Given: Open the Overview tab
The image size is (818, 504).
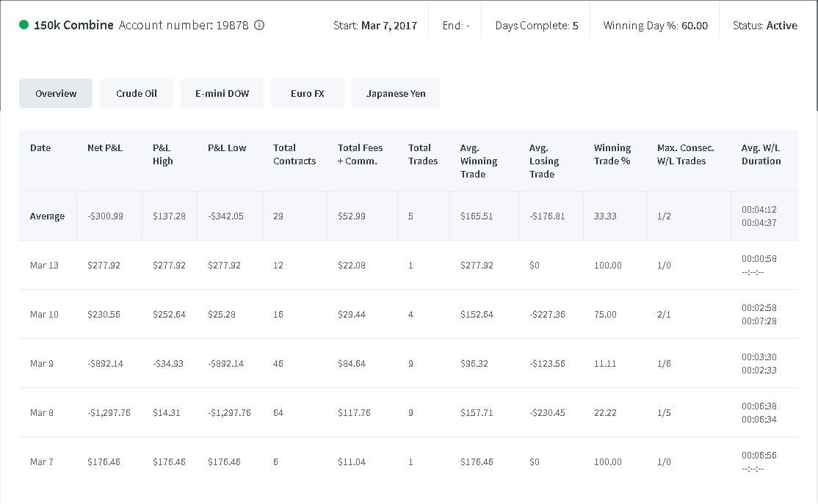Looking at the screenshot, I should (x=56, y=93).
